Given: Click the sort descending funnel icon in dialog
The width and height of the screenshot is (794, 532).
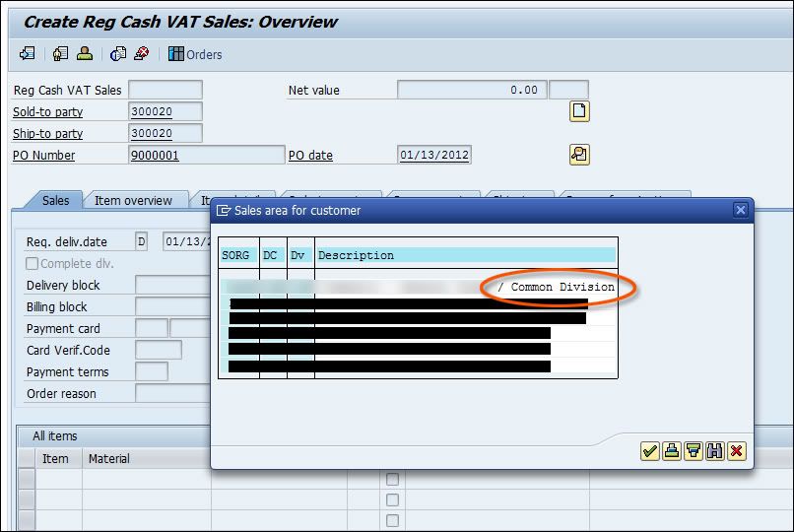Looking at the screenshot, I should 693,451.
